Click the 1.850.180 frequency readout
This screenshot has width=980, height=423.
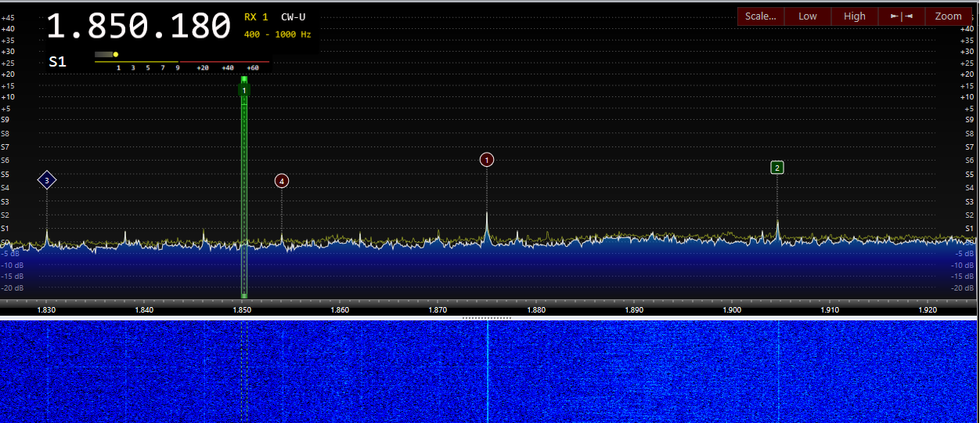[x=139, y=26]
